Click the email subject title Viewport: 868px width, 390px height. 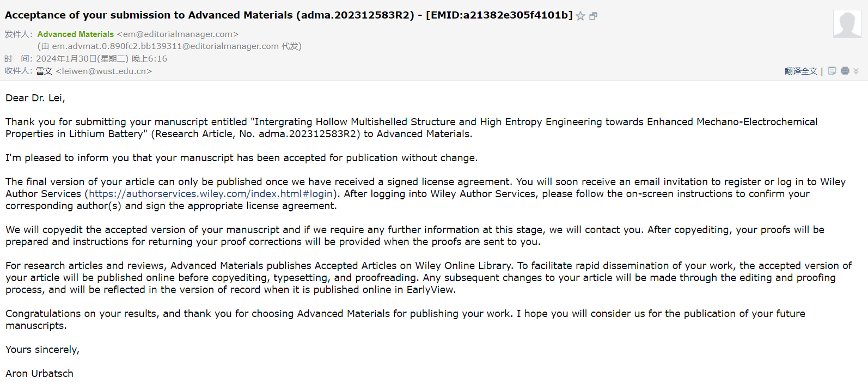[x=289, y=15]
